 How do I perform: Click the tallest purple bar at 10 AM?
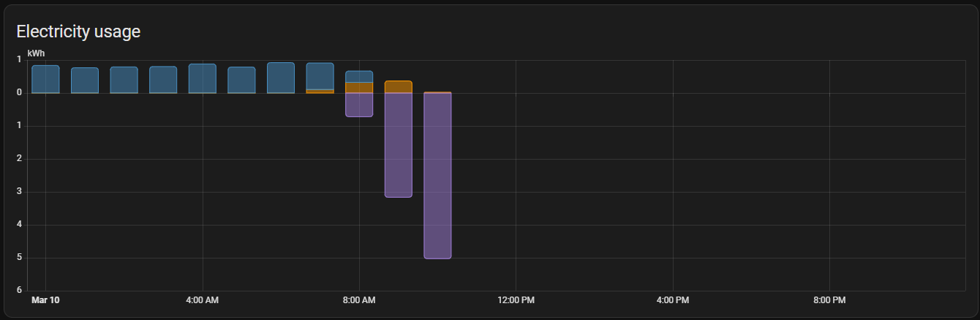coord(437,176)
